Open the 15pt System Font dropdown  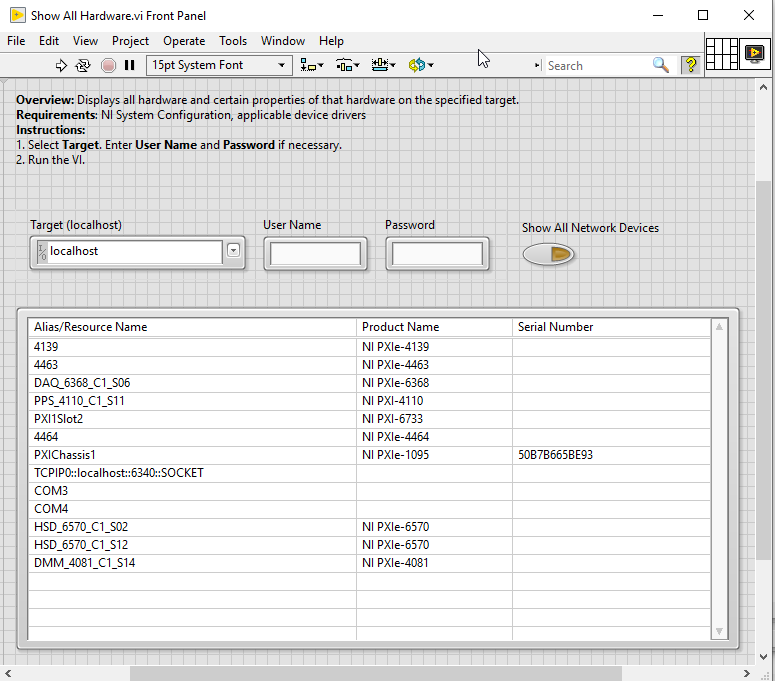[219, 65]
